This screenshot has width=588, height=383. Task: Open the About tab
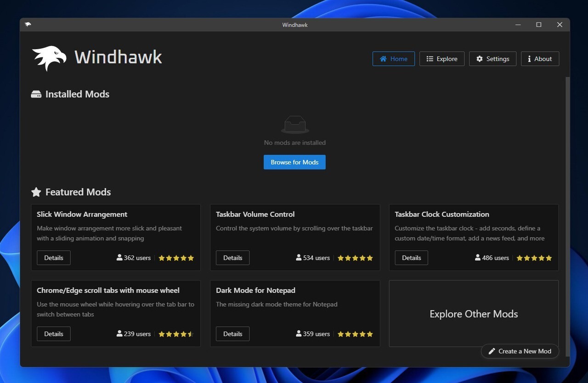click(x=540, y=59)
